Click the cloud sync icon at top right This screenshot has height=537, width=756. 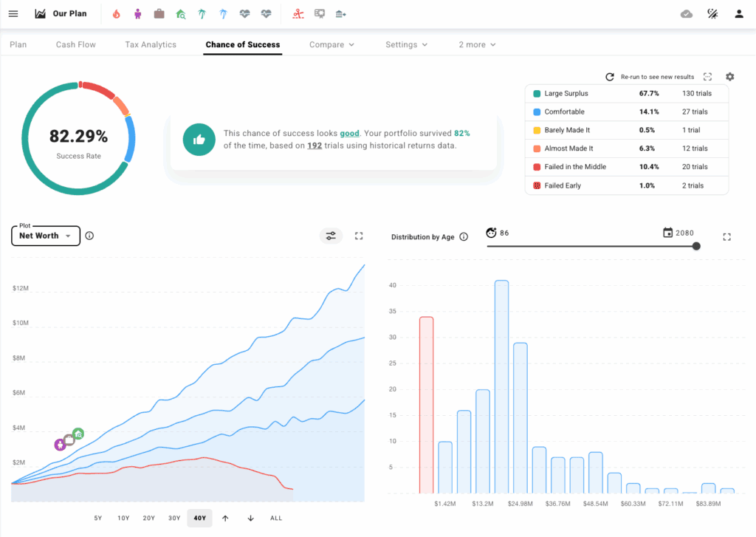(685, 13)
